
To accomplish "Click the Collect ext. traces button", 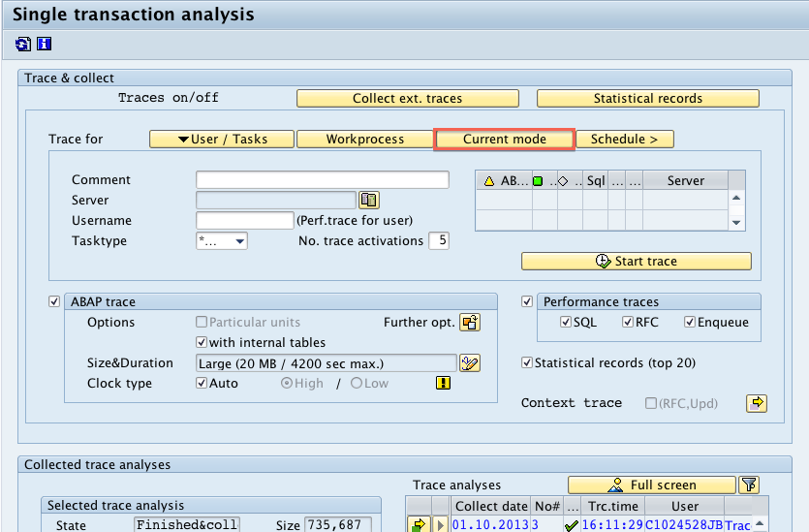I will [x=408, y=98].
